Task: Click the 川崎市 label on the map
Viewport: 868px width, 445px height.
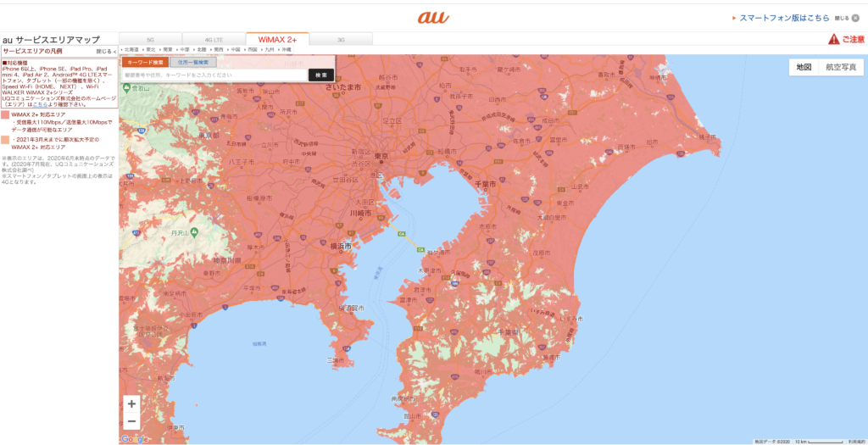Action: 360,213
